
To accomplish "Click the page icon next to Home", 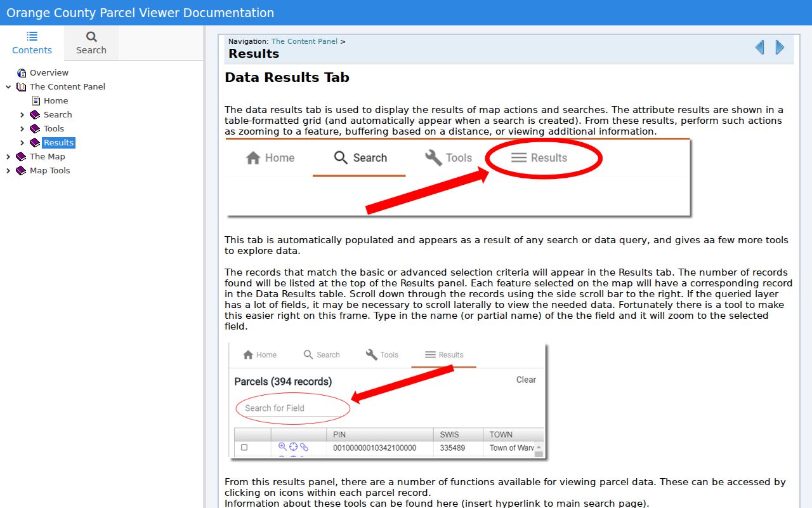I will (x=36, y=101).
